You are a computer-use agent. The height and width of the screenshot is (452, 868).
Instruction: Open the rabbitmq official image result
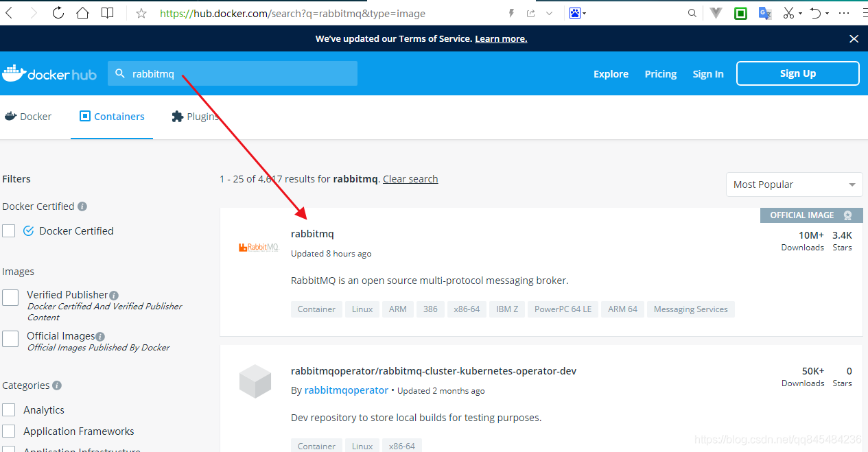[312, 234]
